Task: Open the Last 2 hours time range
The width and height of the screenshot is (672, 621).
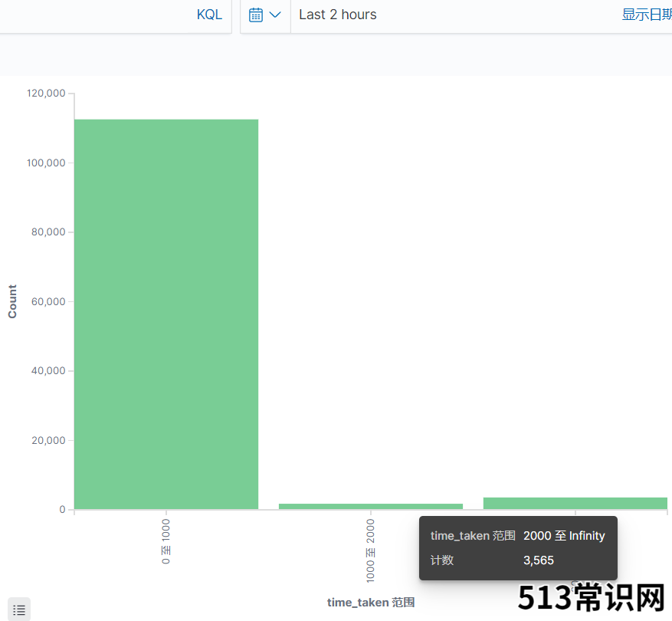Action: 338,15
